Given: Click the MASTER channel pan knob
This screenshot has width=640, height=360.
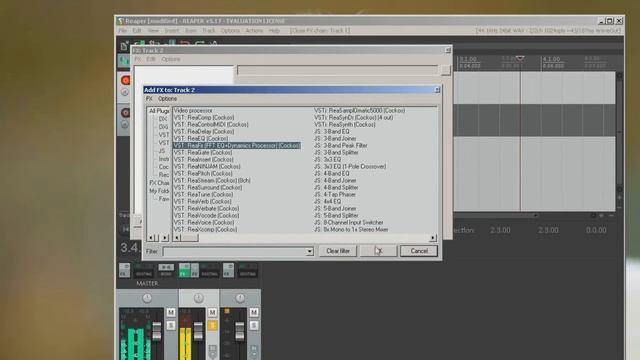Looking at the screenshot, I should pos(147,298).
